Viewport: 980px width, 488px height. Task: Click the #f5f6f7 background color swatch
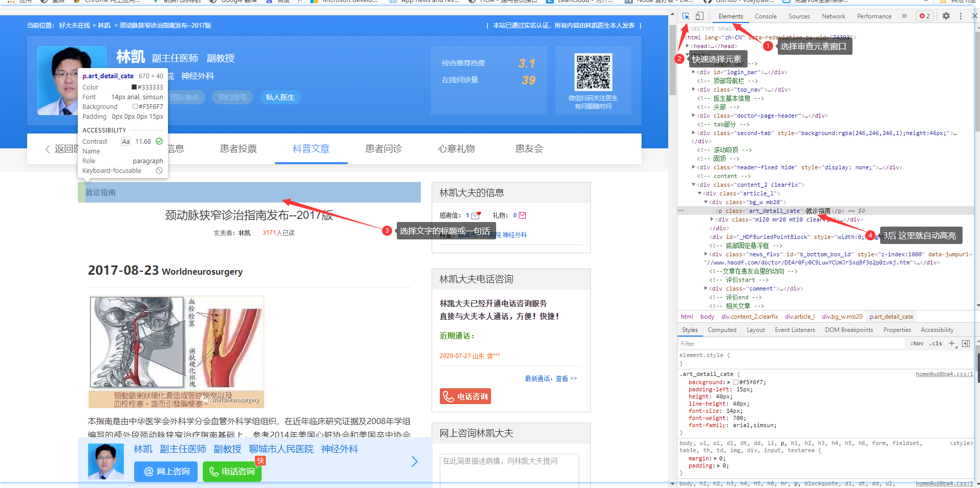[736, 383]
